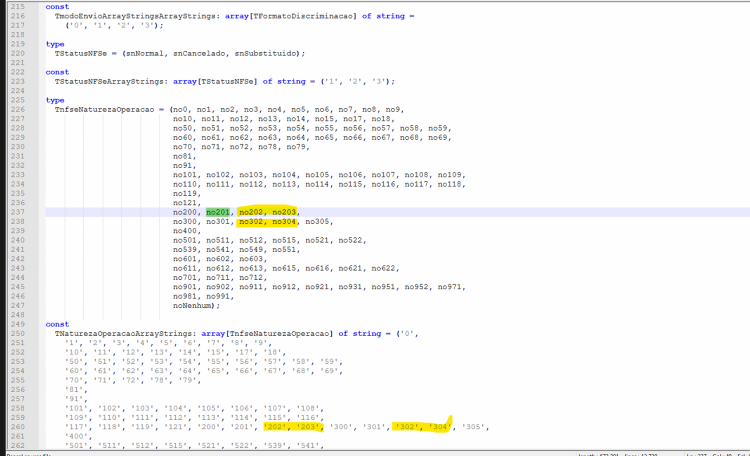750x456 pixels.
Task: Click the type keyword on line 225
Action: (x=55, y=100)
